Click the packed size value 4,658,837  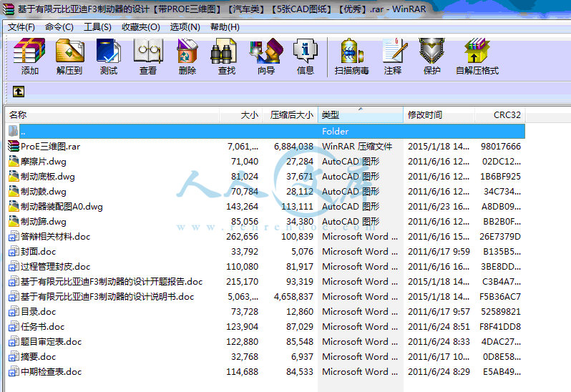pos(293,297)
